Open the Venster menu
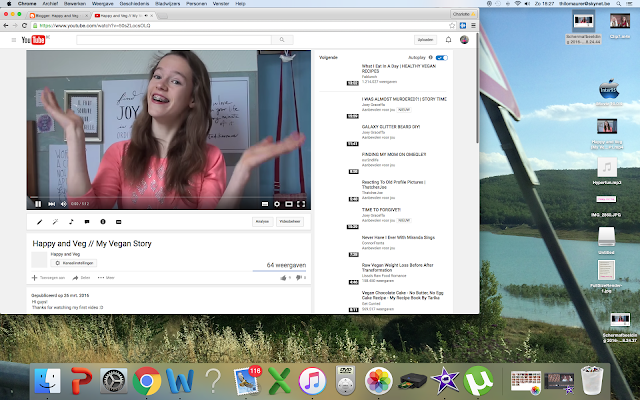 [221, 3]
